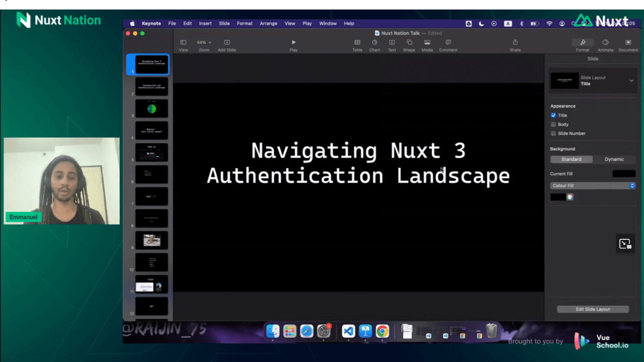
Task: Open the Colour Fill dropdown
Action: (593, 186)
